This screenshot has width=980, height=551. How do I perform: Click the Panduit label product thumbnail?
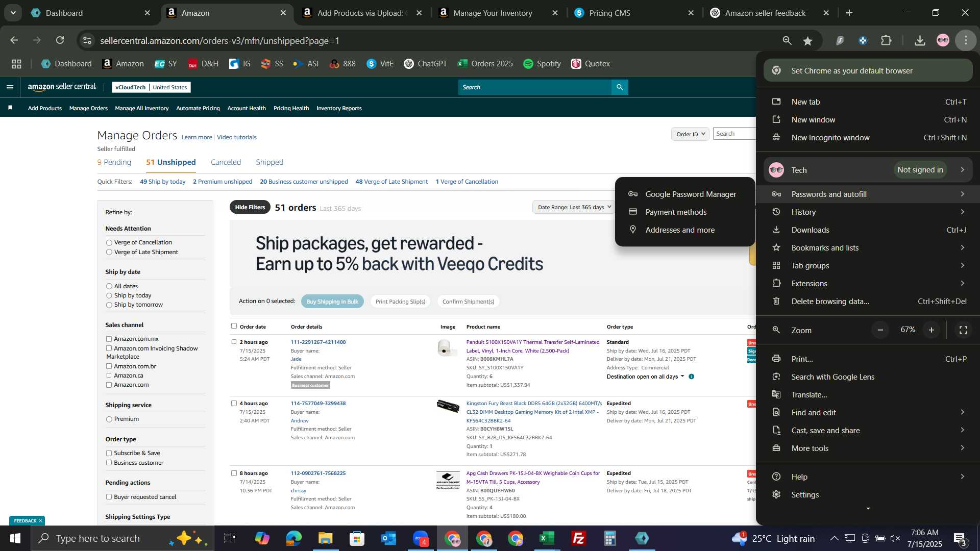coord(448,348)
